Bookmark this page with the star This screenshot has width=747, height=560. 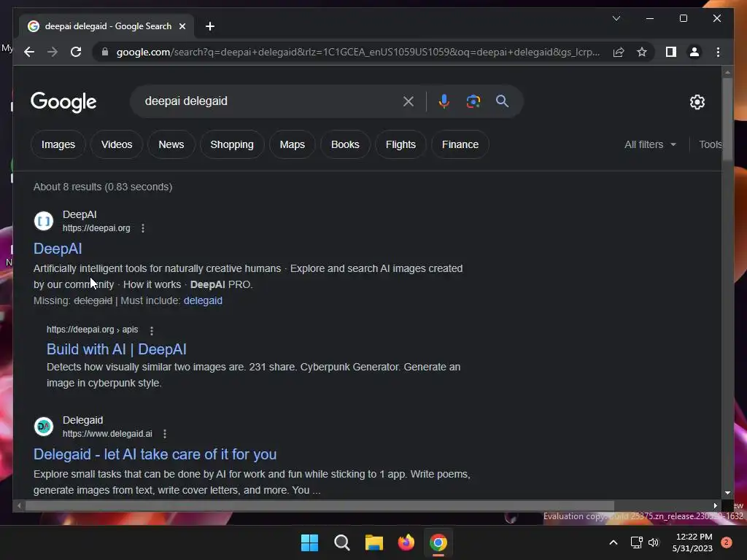642,52
